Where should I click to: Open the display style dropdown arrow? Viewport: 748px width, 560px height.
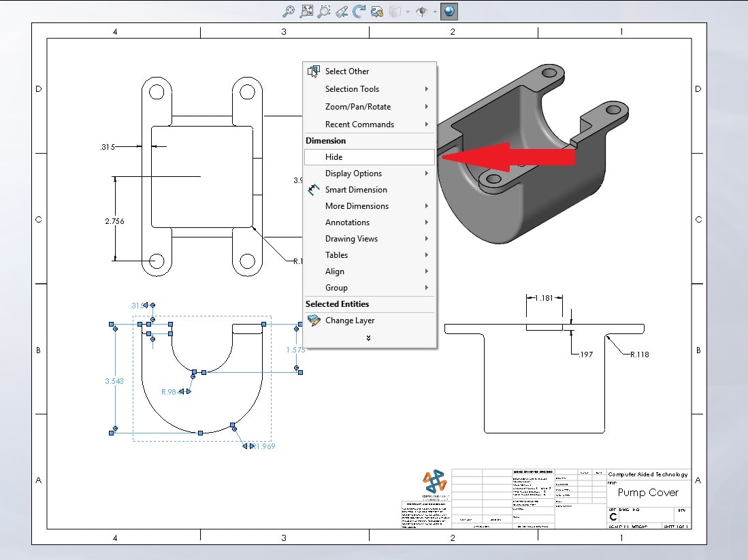(408, 12)
